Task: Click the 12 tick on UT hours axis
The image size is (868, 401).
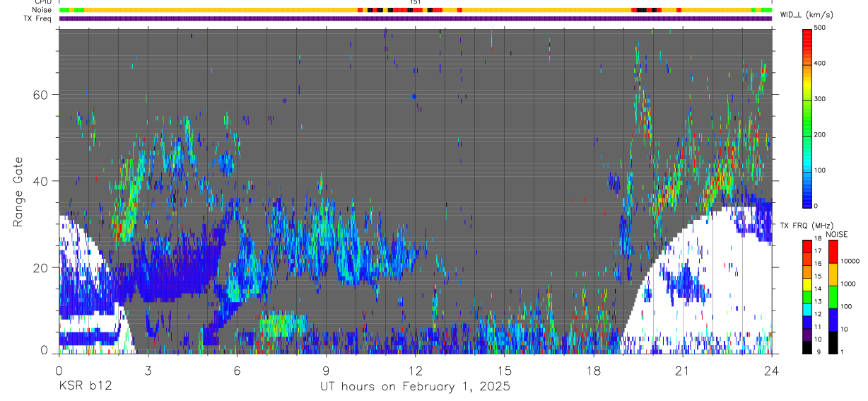Action: (415, 370)
